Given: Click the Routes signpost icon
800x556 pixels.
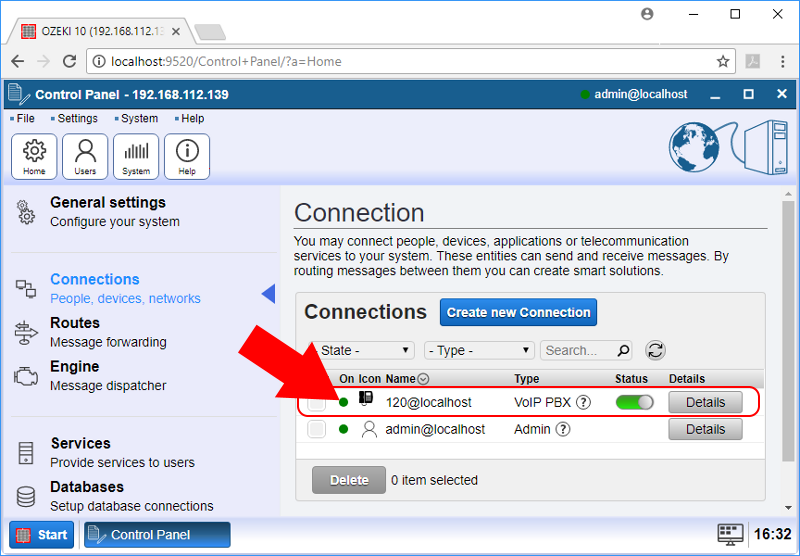Looking at the screenshot, I should point(26,333).
